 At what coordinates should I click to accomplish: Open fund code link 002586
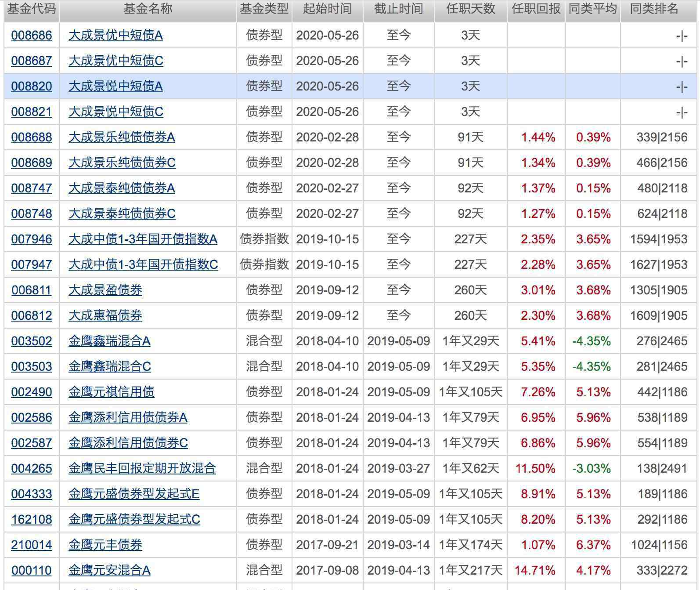[x=32, y=417]
